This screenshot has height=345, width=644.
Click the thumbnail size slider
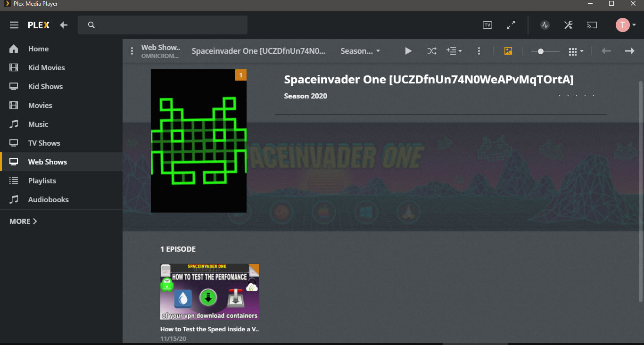(545, 51)
